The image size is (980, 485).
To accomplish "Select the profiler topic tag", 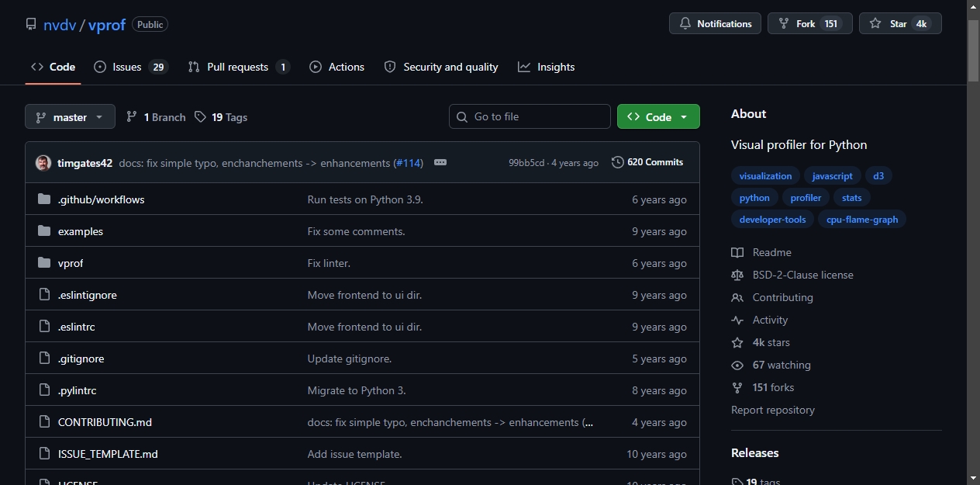I will 806,198.
